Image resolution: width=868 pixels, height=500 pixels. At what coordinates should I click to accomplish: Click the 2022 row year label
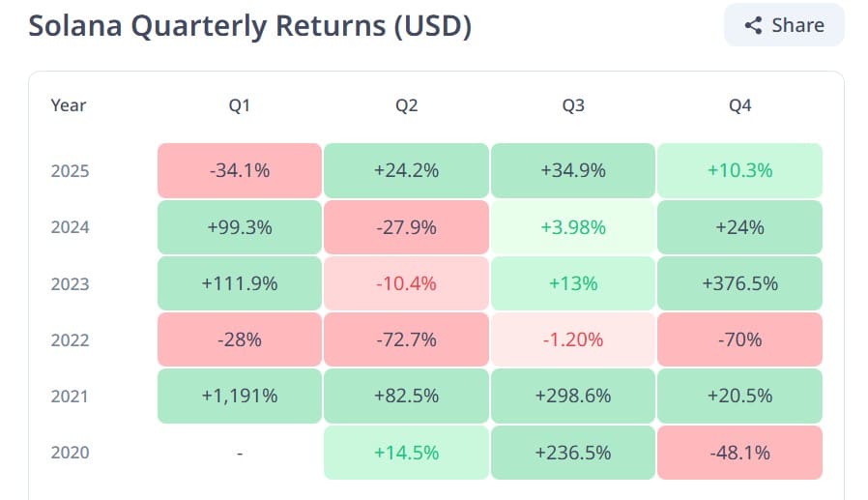click(x=70, y=339)
